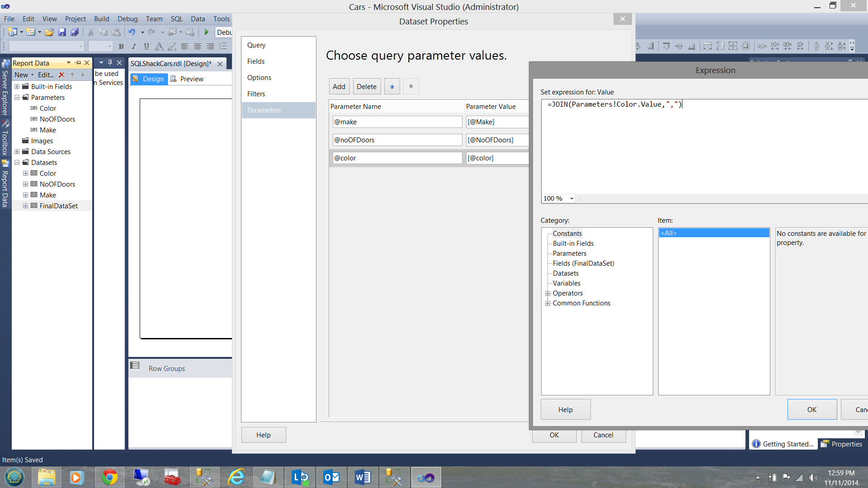
Task: Click the green Start Debugging arrow
Action: click(207, 32)
